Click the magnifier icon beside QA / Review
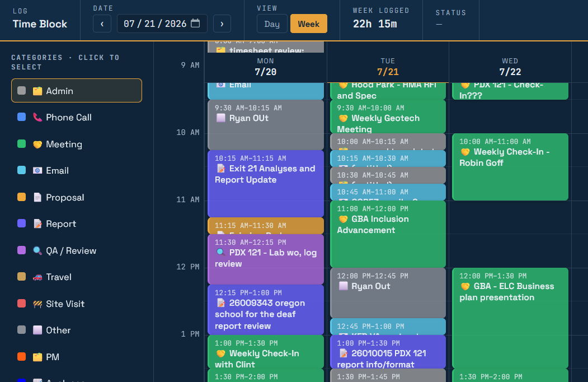The width and height of the screenshot is (588, 382). tap(37, 250)
